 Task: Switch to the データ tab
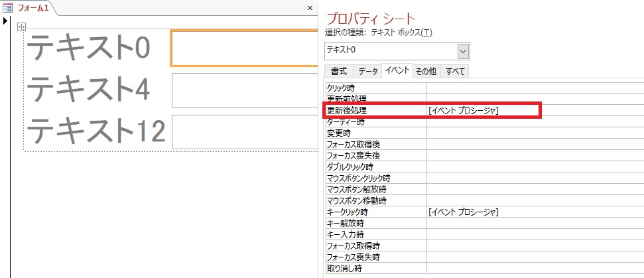(x=368, y=72)
